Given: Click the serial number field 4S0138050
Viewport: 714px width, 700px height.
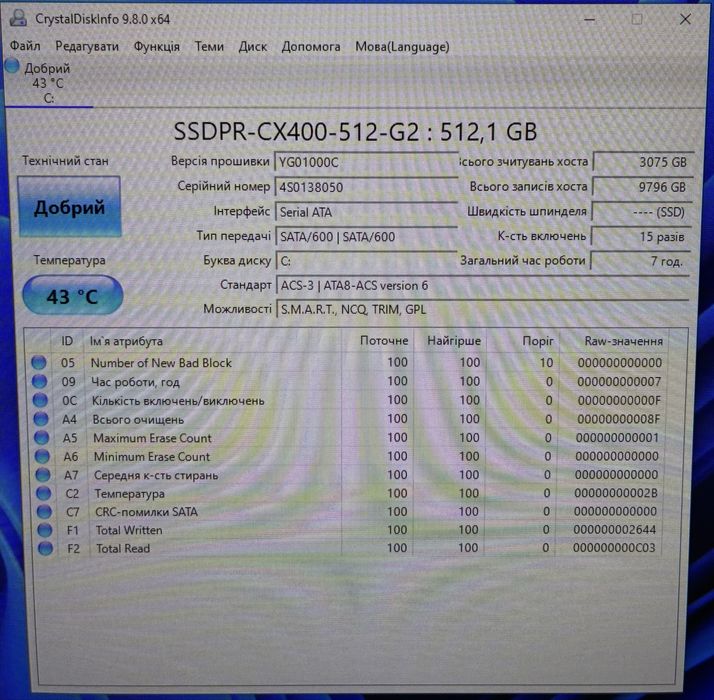Looking at the screenshot, I should [366, 187].
